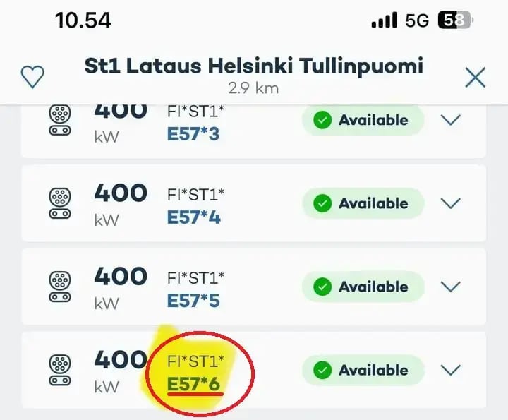
Task: Tap the Available badge for E57*3
Action: 363,120
